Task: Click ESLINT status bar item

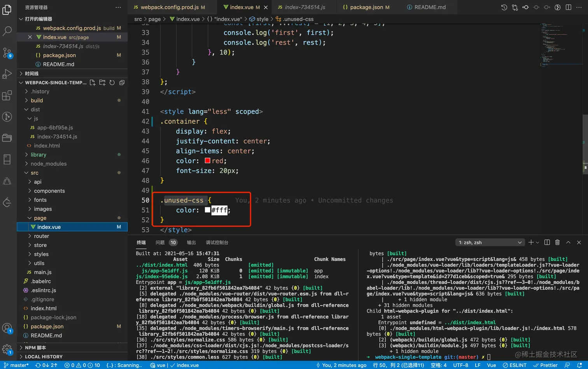Action: 514,365
